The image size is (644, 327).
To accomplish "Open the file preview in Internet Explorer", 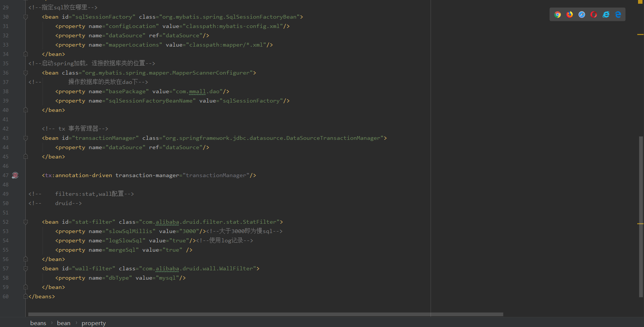I will (606, 15).
